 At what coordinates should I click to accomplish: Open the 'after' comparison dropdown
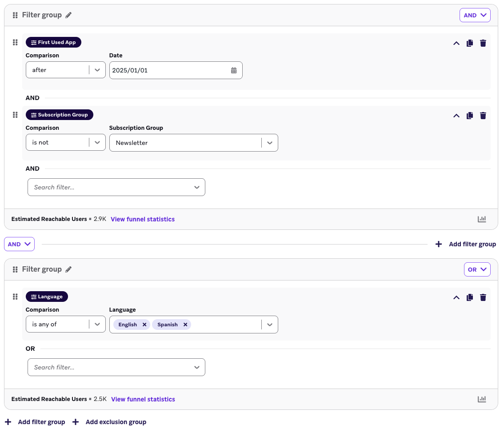[x=66, y=70]
